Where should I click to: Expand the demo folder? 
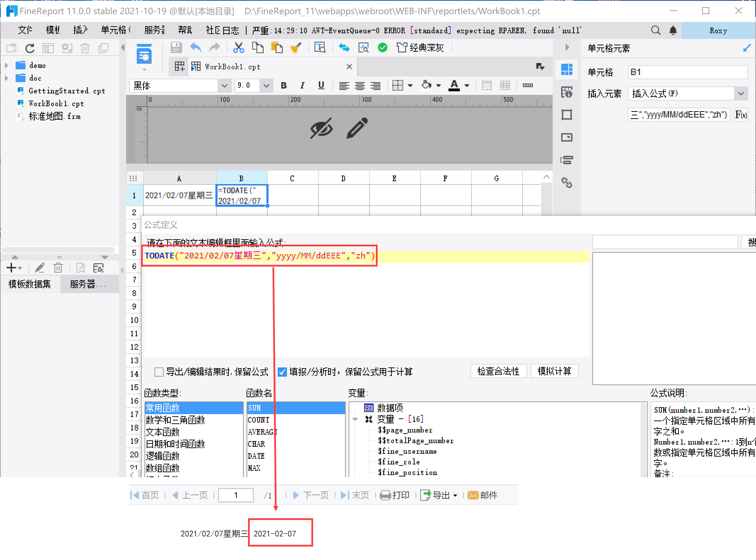coord(6,65)
